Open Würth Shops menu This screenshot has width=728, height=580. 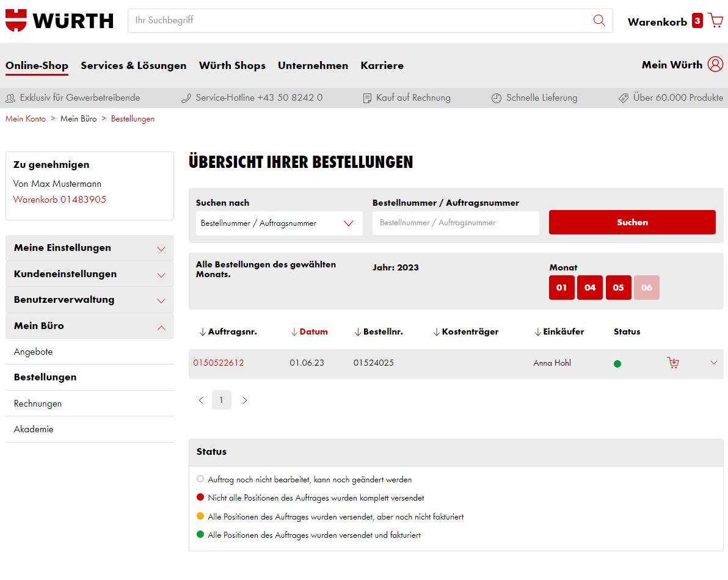point(232,65)
